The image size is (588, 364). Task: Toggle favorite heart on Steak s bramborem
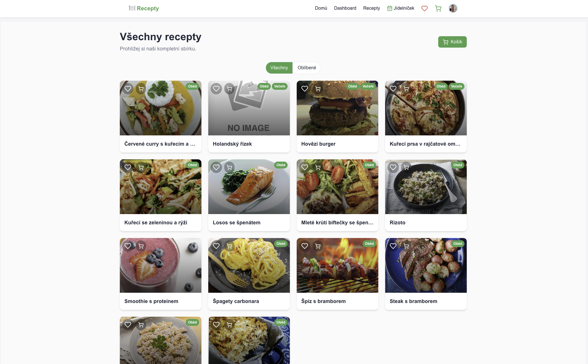393,246
